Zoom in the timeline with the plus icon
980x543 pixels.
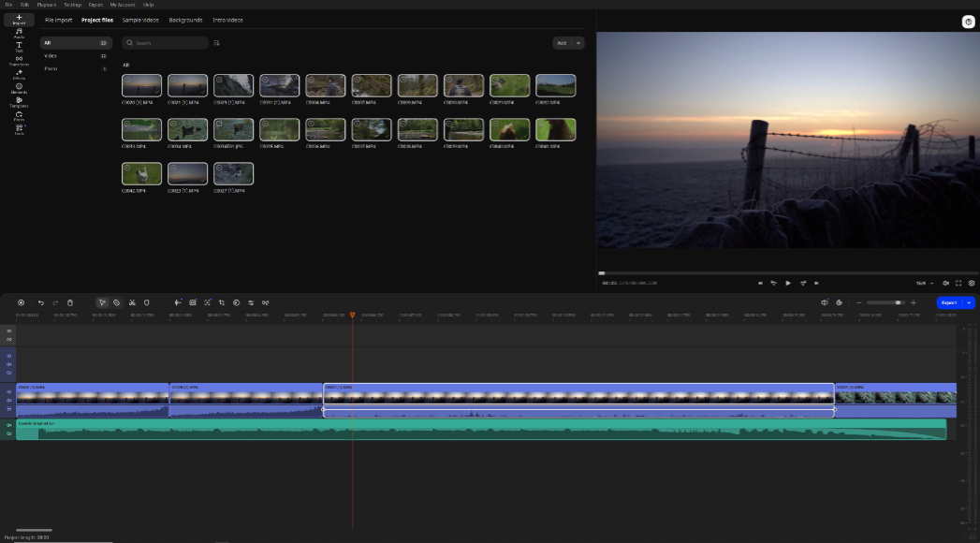[x=914, y=302]
